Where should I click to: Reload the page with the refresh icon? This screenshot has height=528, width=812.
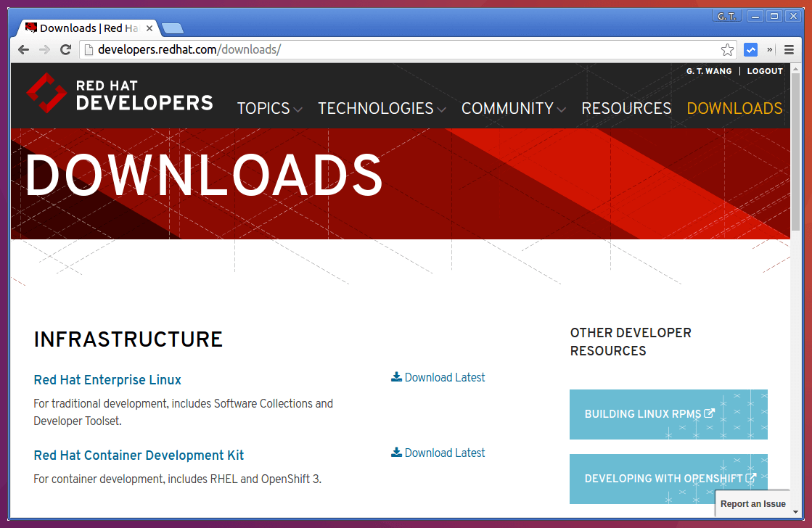pyautogui.click(x=65, y=49)
